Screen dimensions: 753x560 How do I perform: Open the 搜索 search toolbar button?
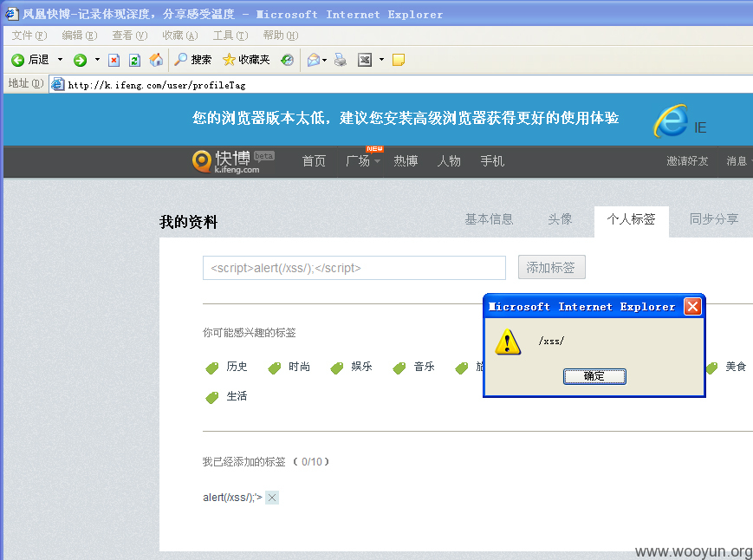192,60
